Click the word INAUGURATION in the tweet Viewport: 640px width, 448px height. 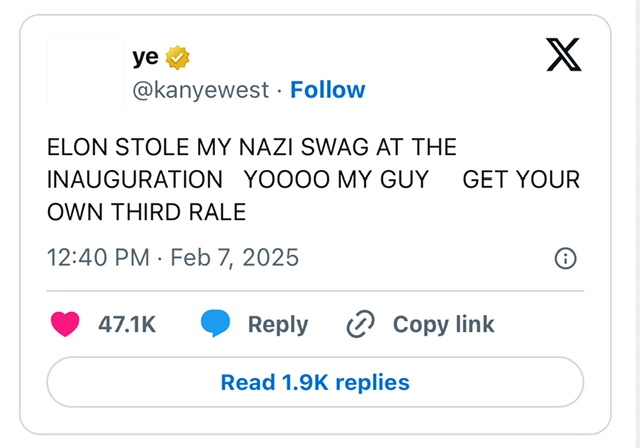tap(135, 180)
